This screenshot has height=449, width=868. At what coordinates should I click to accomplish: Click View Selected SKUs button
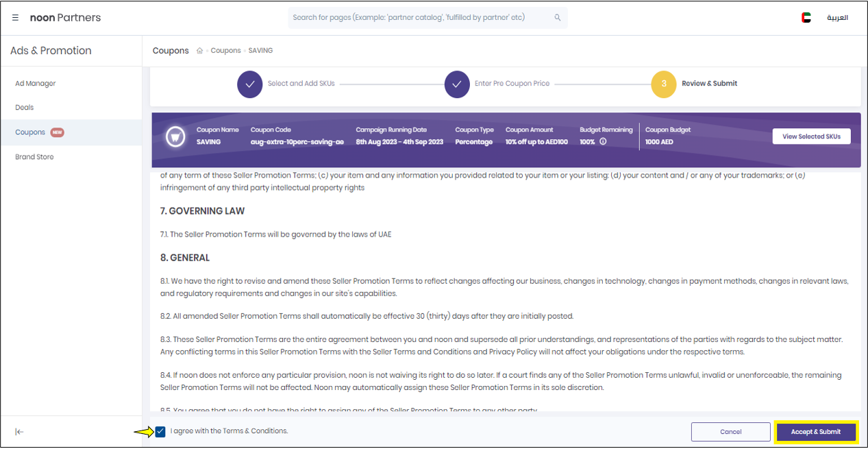click(x=811, y=136)
